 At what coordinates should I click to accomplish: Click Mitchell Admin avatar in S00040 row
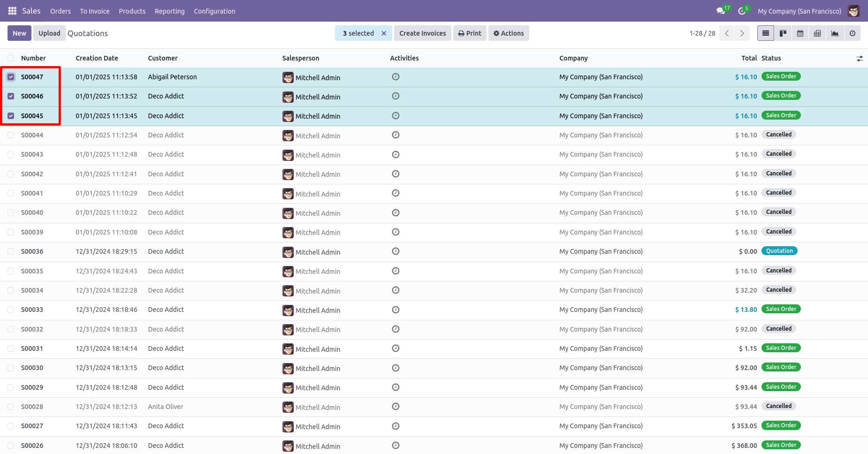[288, 213]
